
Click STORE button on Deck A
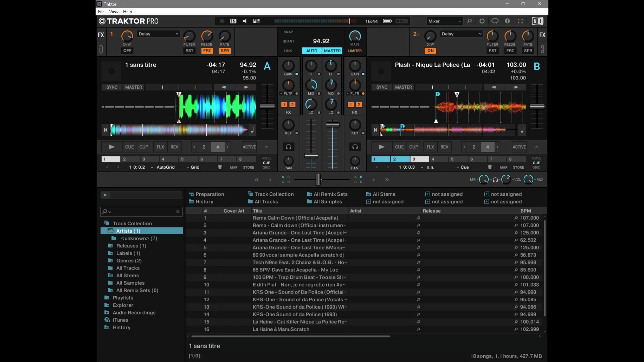249,167
